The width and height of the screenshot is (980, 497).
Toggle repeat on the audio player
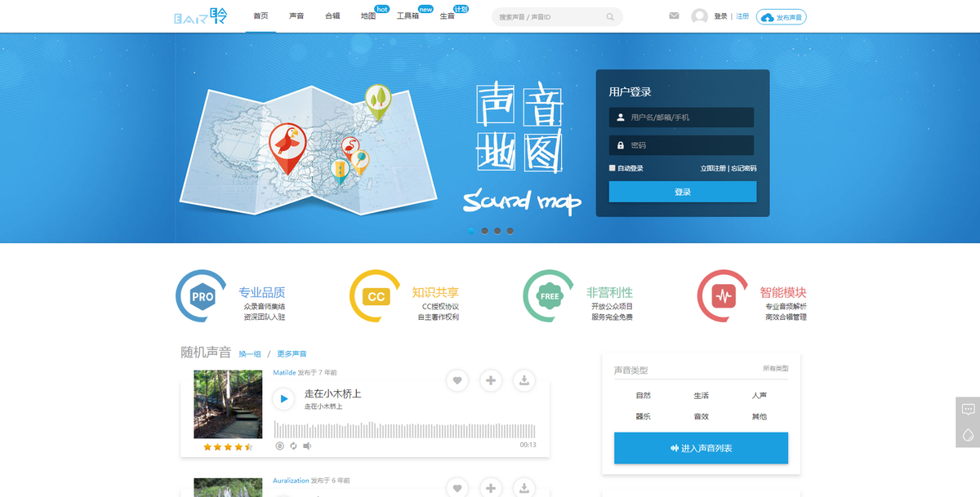click(293, 445)
